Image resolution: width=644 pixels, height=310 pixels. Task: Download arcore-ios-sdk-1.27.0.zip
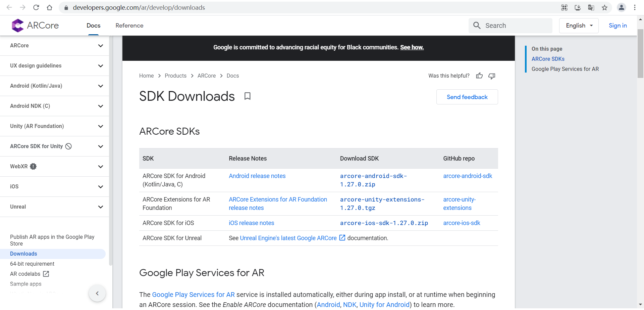point(384,223)
